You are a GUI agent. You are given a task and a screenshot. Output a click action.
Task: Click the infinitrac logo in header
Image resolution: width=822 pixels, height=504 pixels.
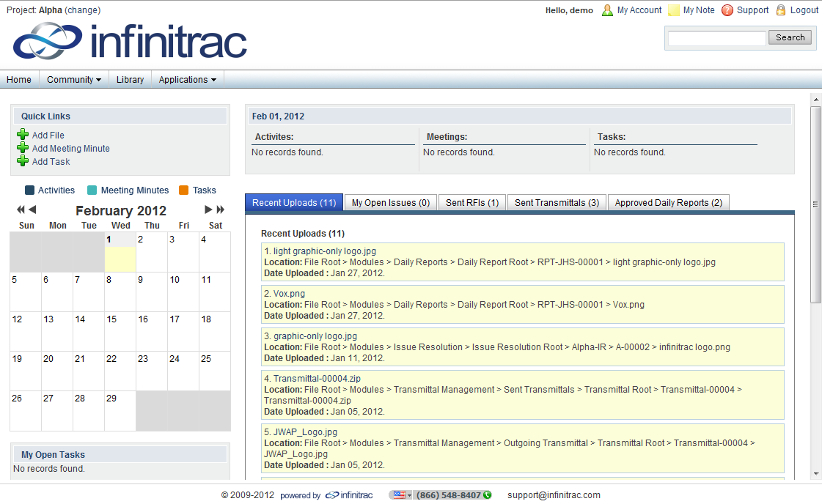[x=130, y=41]
